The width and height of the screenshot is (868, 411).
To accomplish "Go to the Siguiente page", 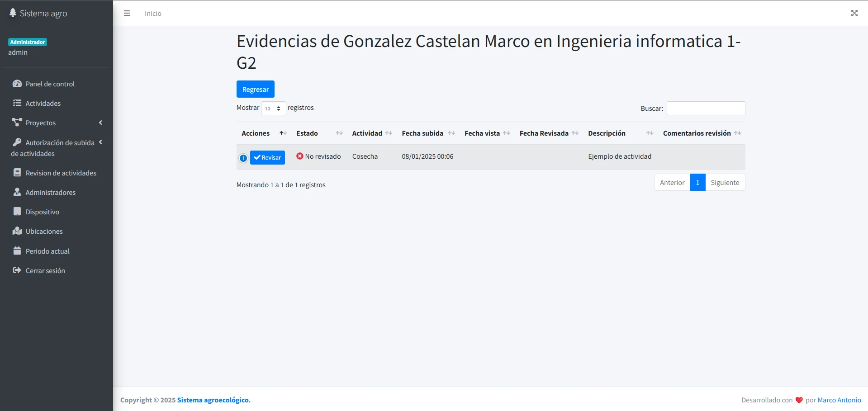I will [x=725, y=182].
